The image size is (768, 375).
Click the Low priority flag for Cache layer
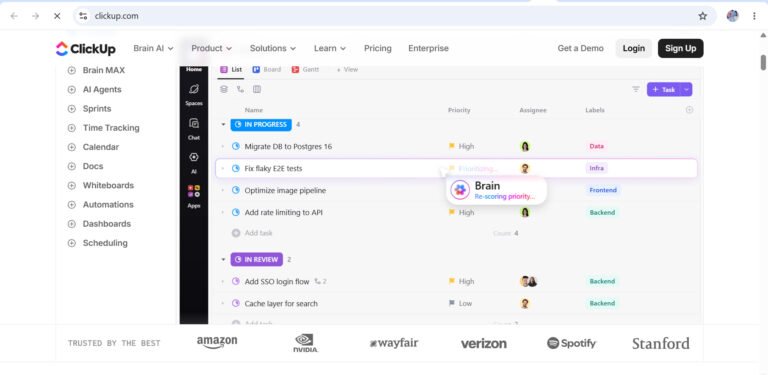coord(452,304)
